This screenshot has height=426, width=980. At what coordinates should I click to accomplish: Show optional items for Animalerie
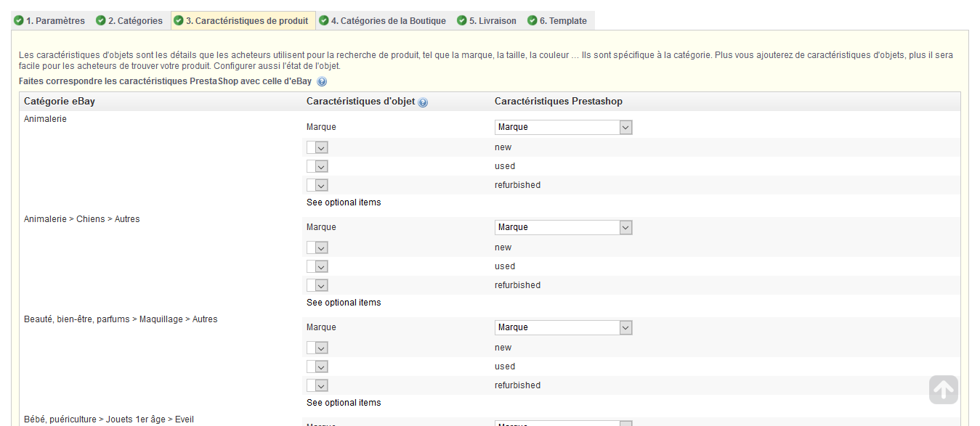coord(344,202)
